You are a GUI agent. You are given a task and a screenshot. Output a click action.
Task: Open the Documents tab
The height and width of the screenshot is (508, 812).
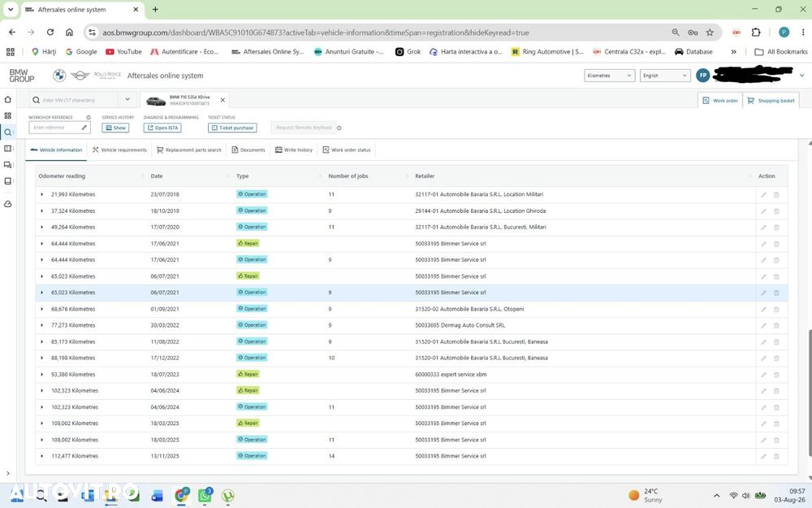(248, 150)
